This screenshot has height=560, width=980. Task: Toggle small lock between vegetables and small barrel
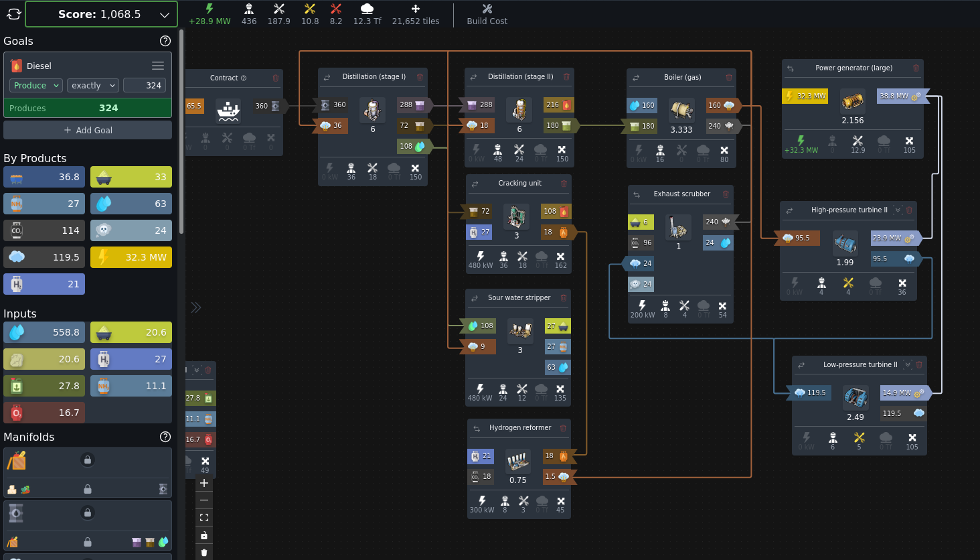pyautogui.click(x=88, y=489)
